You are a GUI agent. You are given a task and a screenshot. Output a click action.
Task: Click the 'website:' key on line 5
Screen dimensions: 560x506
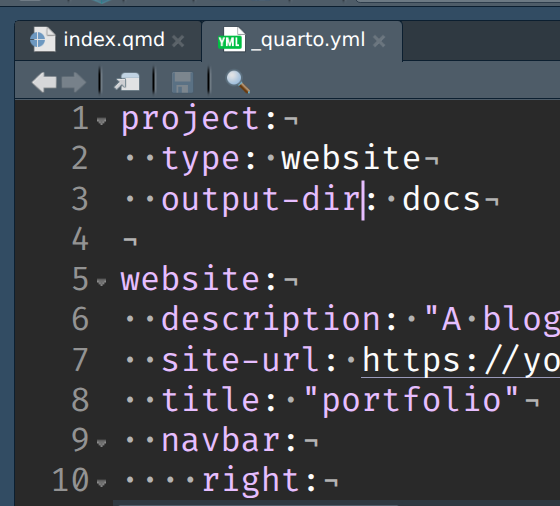pos(199,279)
